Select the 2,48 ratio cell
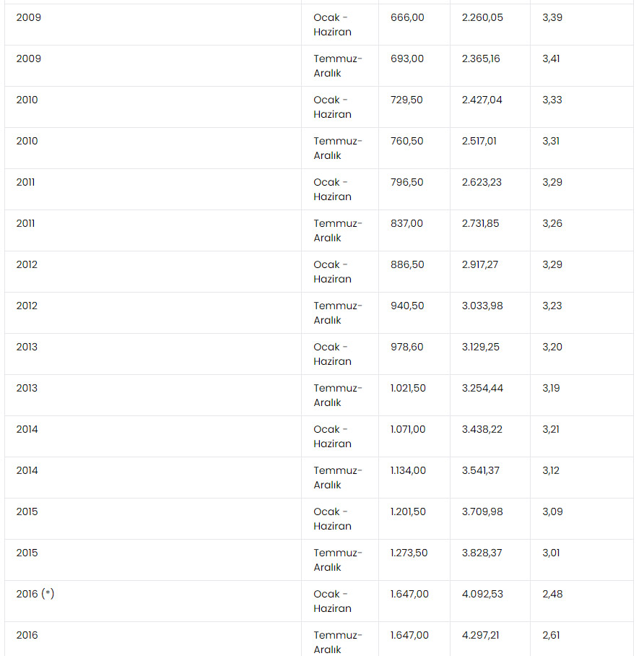Viewport: 644px width, 656px height. click(x=552, y=594)
